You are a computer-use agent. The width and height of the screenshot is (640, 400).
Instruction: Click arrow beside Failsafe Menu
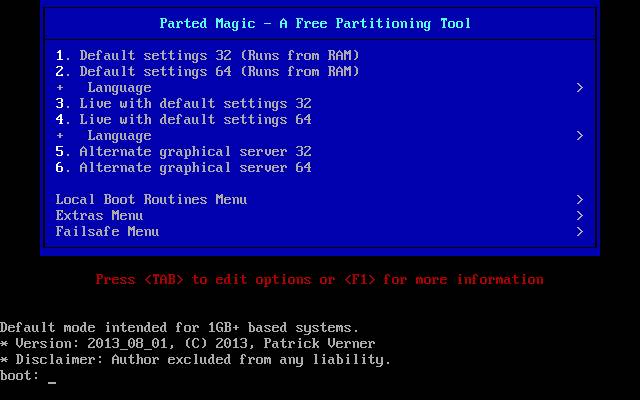click(x=580, y=231)
